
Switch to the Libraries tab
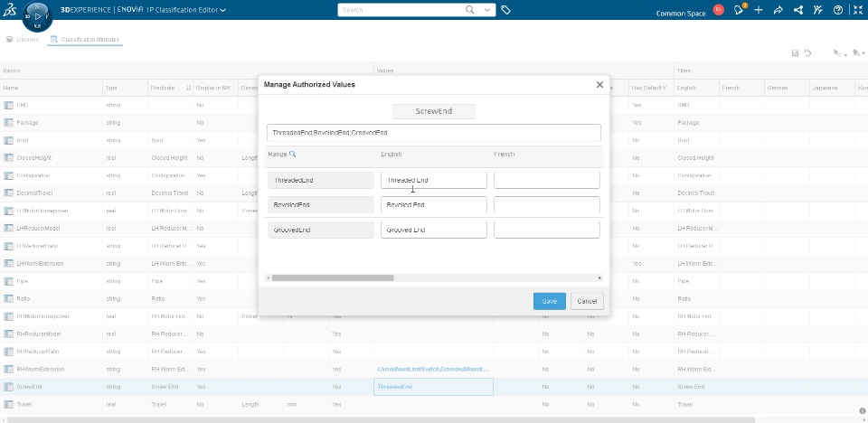pyautogui.click(x=22, y=39)
